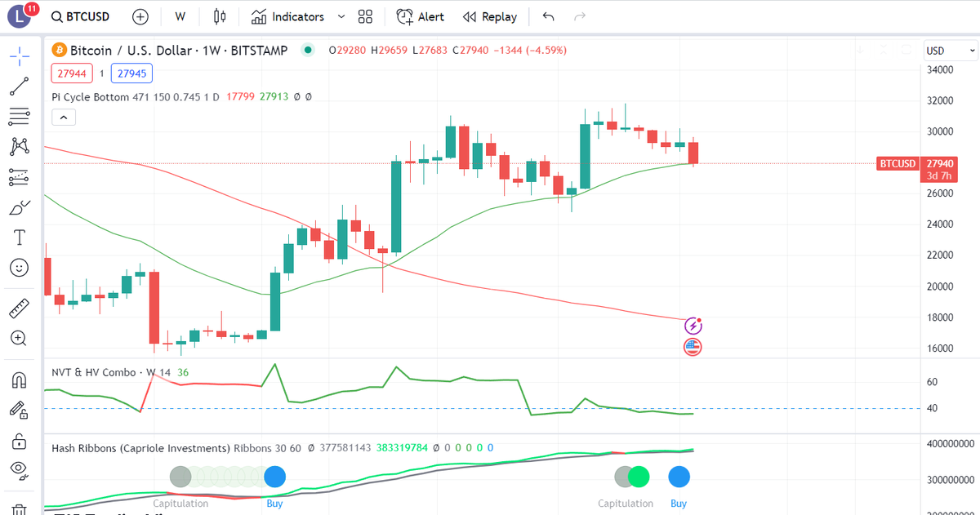This screenshot has width=980, height=515.
Task: Toggle lock all drawing tools
Action: tap(20, 441)
